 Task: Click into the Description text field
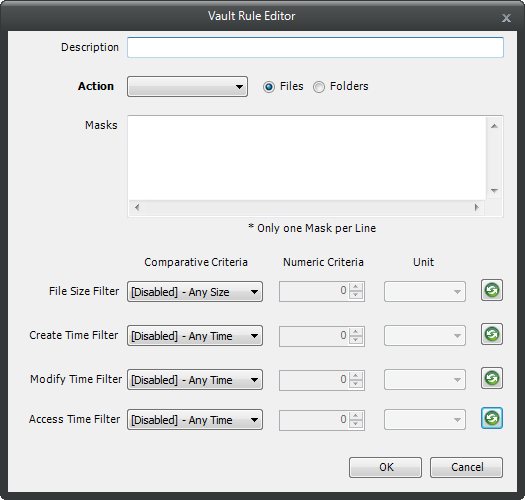(315, 47)
